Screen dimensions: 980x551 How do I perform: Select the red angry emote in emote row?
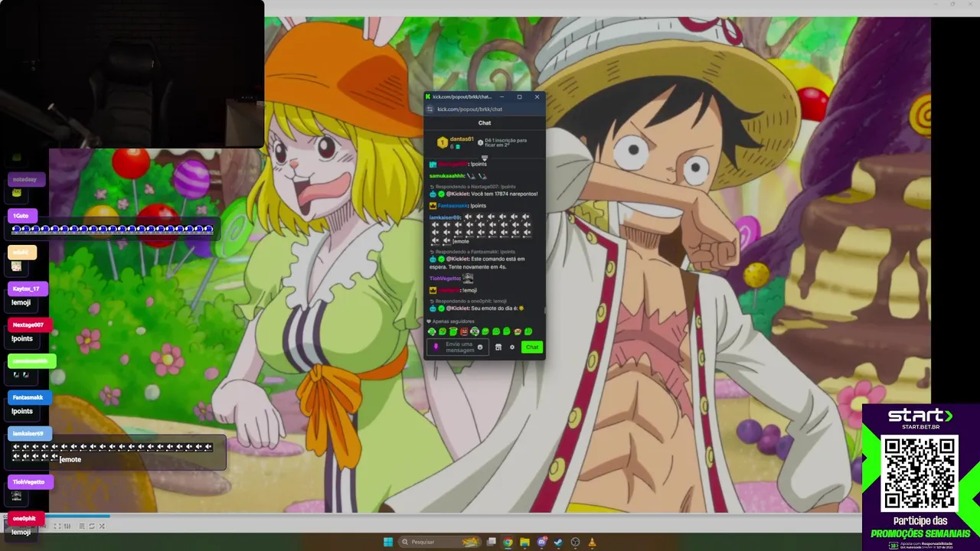tap(464, 331)
